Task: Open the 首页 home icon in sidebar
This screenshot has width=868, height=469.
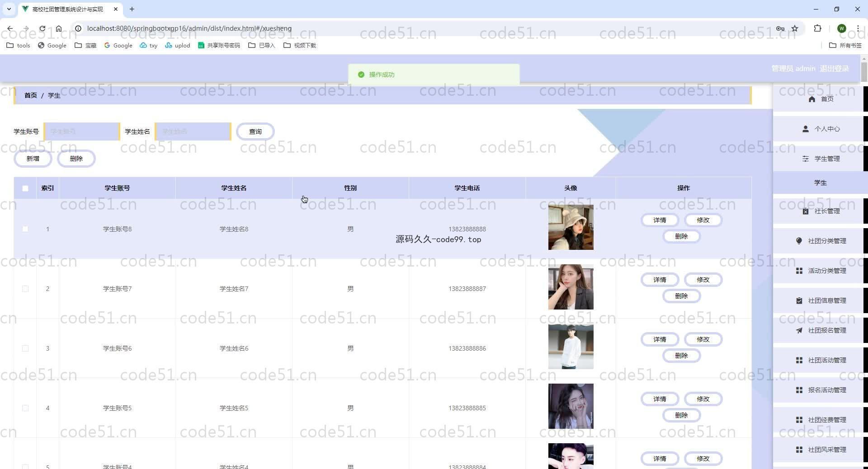Action: (x=812, y=99)
